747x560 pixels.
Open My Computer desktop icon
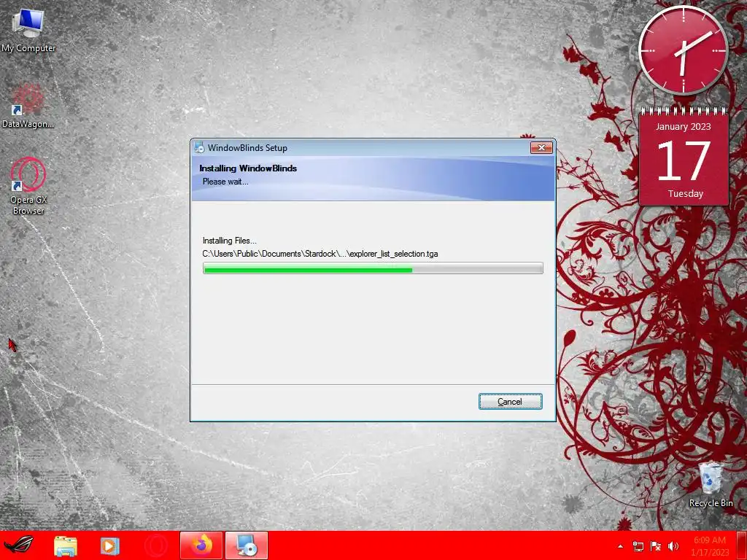click(x=28, y=31)
